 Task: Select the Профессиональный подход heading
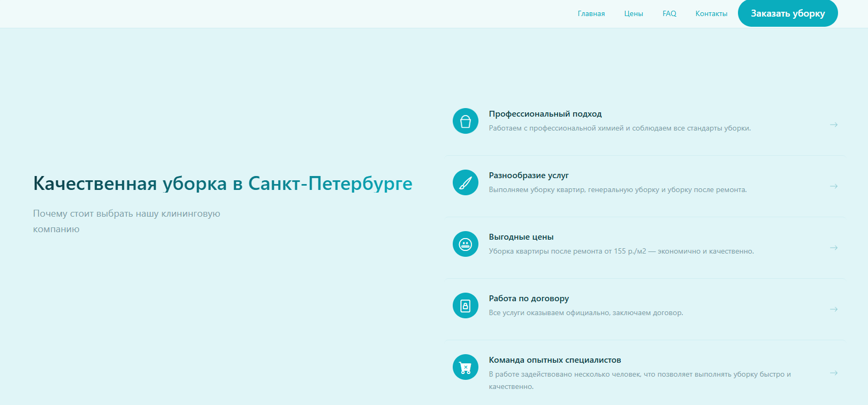point(545,114)
